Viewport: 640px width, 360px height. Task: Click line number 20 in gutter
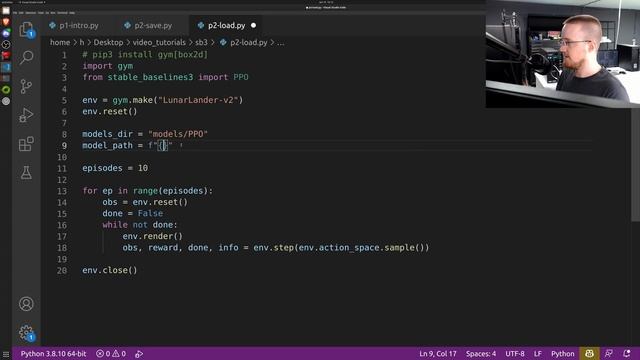(62, 270)
